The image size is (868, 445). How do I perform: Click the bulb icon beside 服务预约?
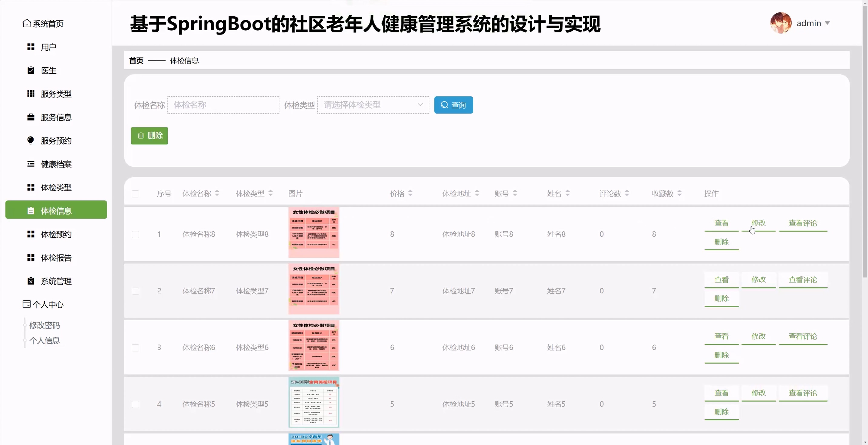(x=31, y=140)
